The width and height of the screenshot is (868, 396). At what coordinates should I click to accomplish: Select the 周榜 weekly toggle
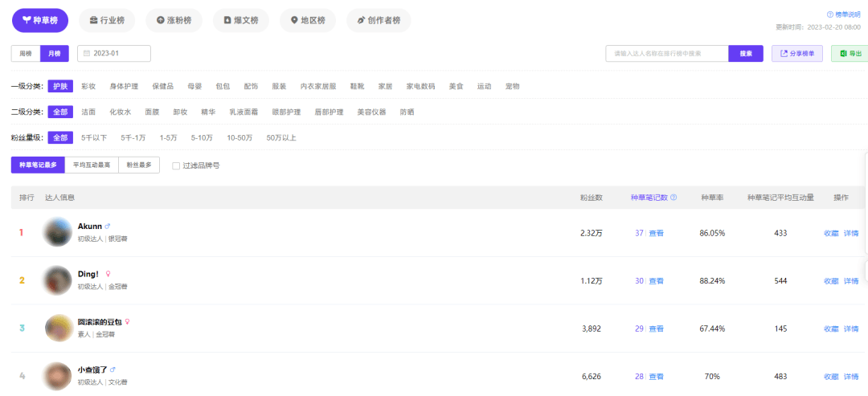[26, 54]
